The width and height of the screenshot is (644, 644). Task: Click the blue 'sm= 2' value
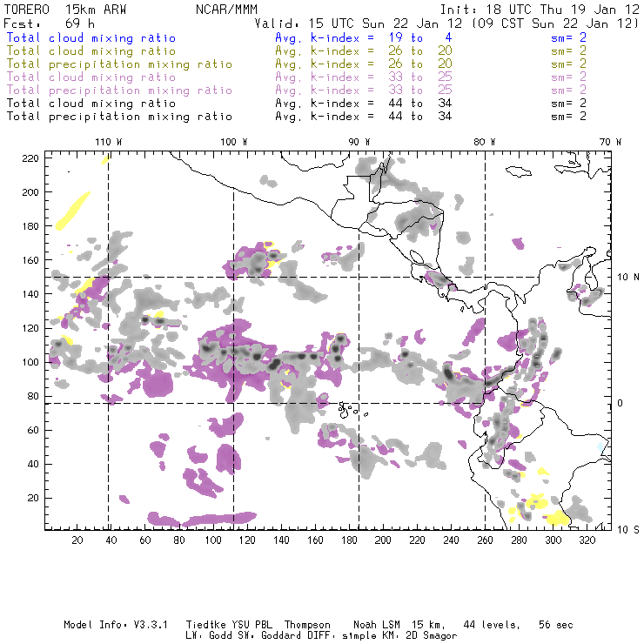(x=568, y=38)
